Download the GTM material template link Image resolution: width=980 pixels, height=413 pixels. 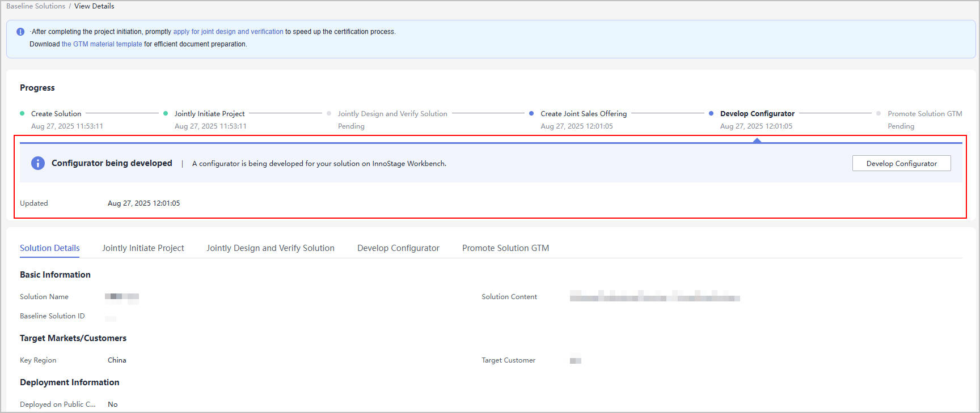[x=102, y=44]
